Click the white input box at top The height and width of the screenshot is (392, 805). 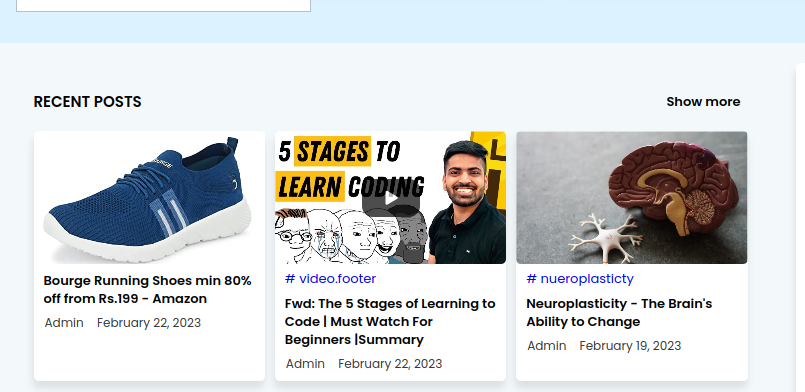click(x=164, y=5)
